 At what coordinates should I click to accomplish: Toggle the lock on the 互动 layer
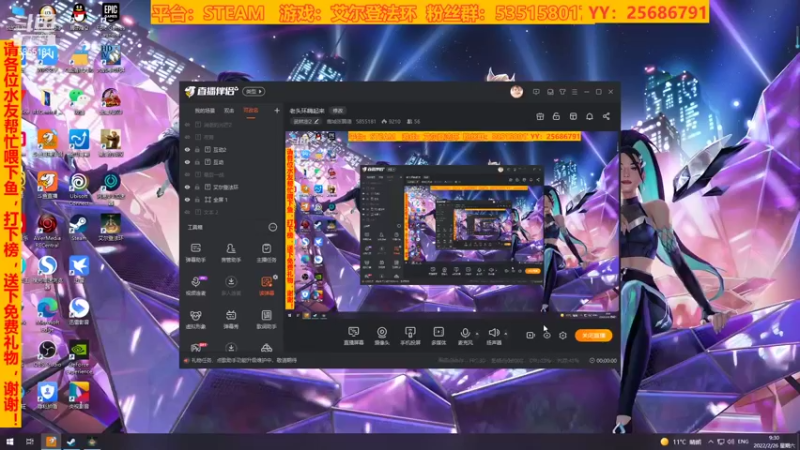(x=197, y=162)
